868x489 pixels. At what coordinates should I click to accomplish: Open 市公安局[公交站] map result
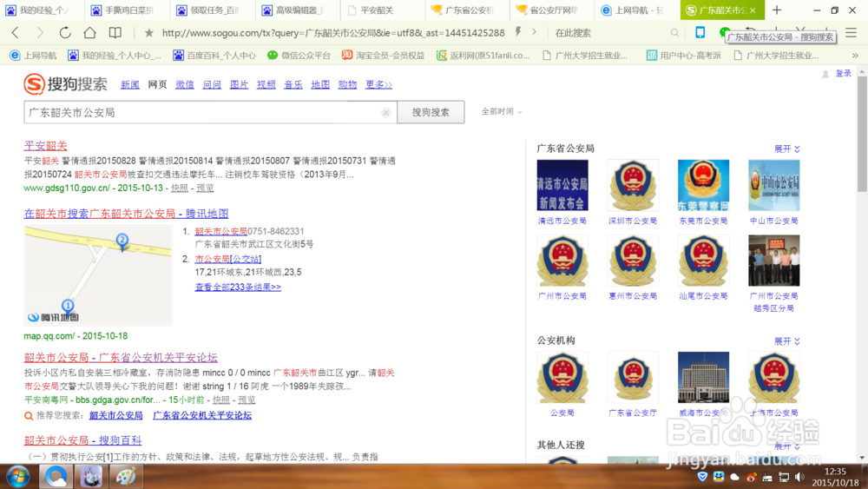(228, 259)
